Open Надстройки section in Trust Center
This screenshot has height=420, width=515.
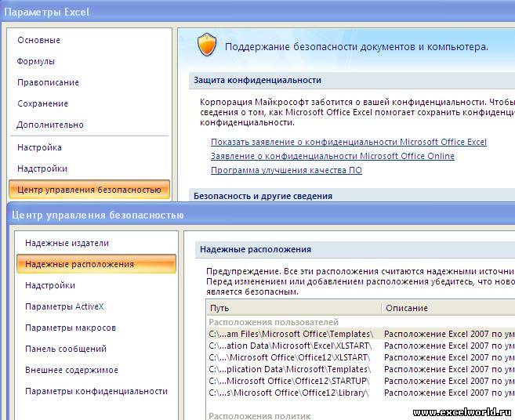(x=50, y=285)
